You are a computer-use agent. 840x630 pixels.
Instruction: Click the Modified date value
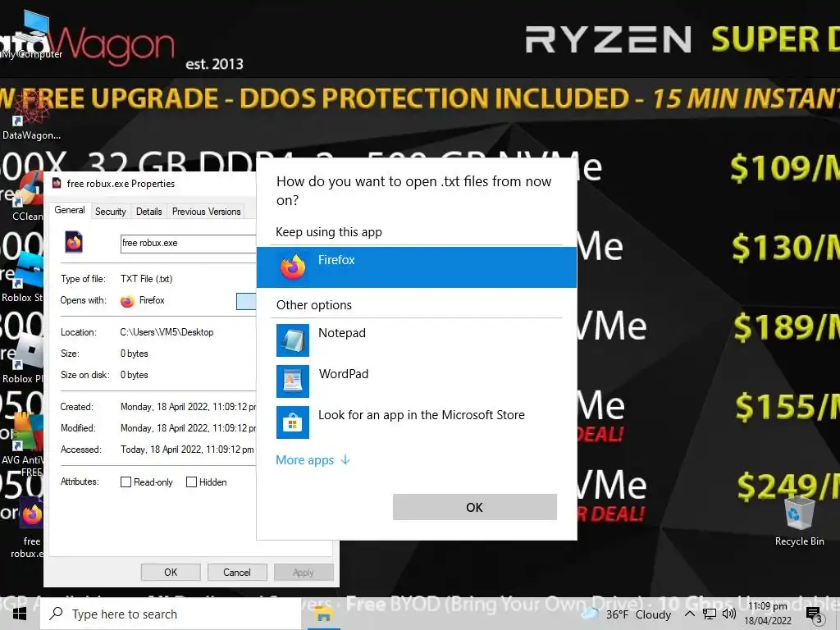(x=188, y=428)
